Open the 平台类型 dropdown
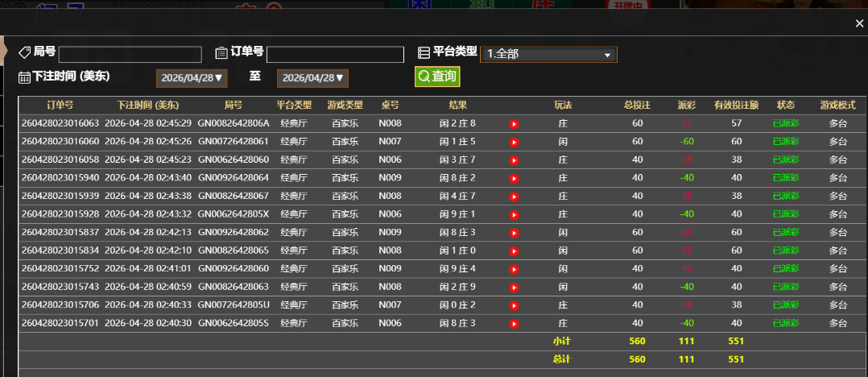This screenshot has height=377, width=868. pos(548,54)
